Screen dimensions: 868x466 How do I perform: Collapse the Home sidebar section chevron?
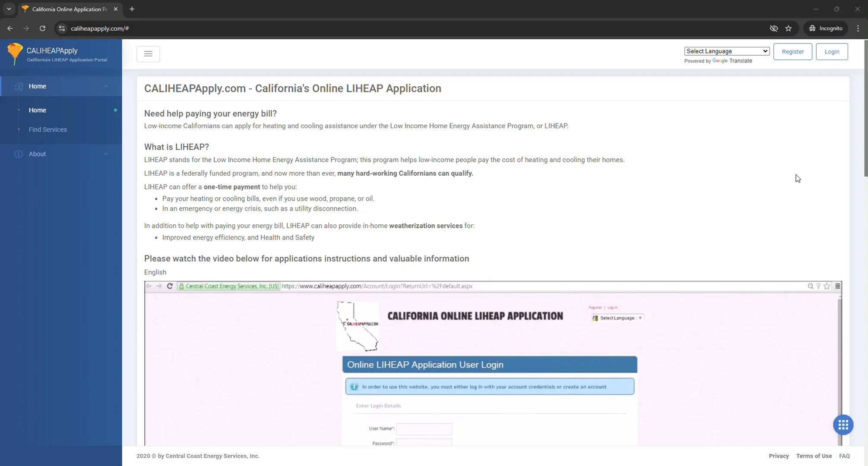[x=106, y=86]
